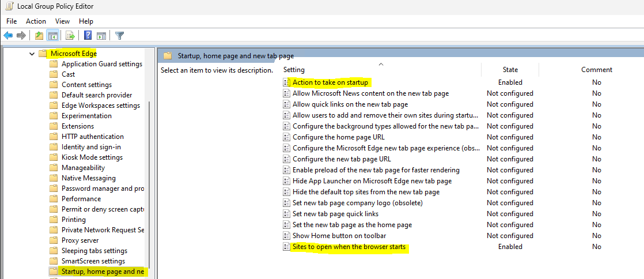This screenshot has width=644, height=279.
Task: Select Configure the Microsoft Edge new tab page experience
Action: 385,148
